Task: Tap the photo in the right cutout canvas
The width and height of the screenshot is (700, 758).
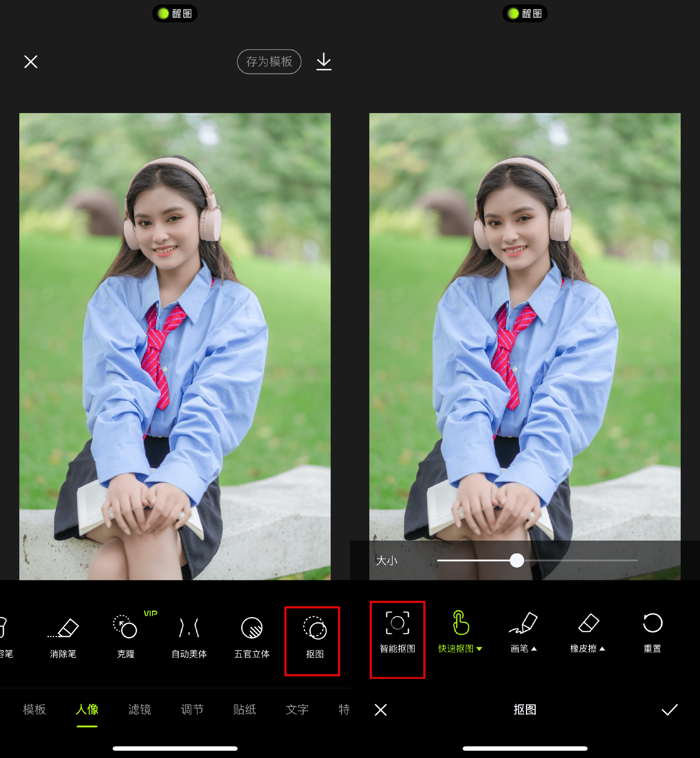Action: click(x=525, y=347)
